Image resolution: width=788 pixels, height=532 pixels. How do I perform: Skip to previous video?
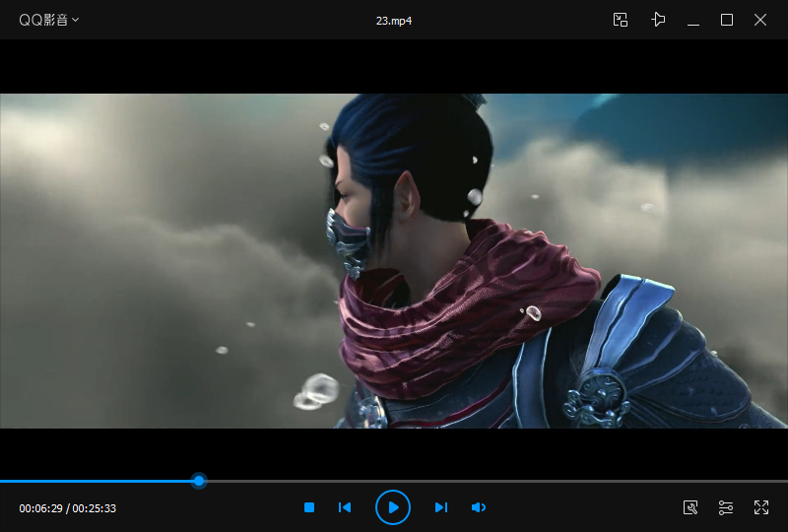coord(345,507)
